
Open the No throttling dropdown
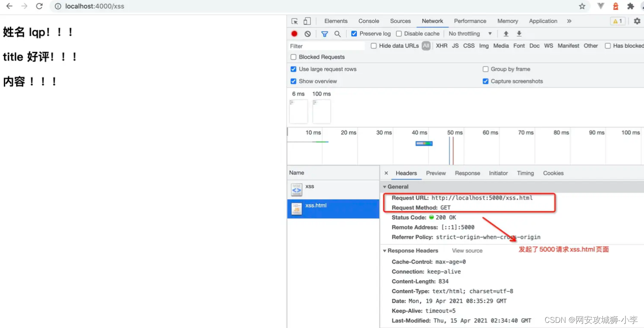click(x=470, y=33)
